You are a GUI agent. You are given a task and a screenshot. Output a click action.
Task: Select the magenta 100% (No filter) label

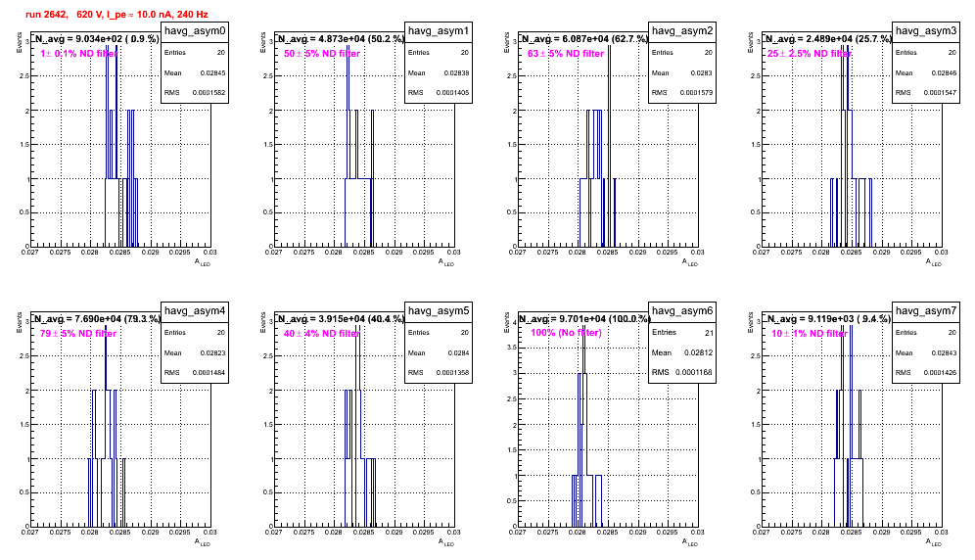(x=567, y=333)
